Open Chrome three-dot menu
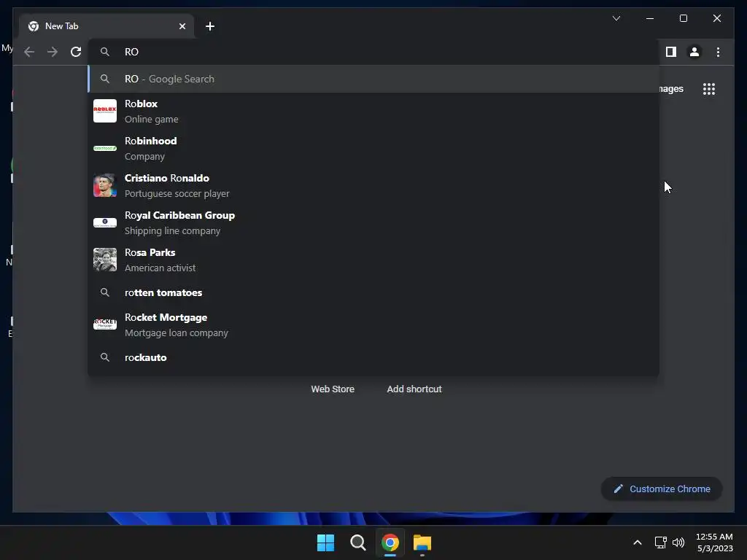This screenshot has height=560, width=747. pos(718,52)
